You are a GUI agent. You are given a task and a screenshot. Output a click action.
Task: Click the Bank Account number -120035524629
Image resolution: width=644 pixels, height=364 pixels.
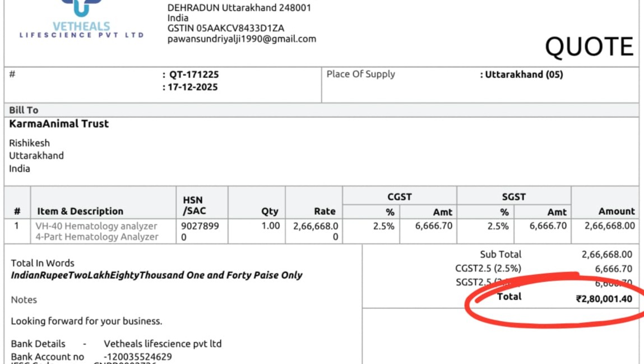click(x=137, y=357)
